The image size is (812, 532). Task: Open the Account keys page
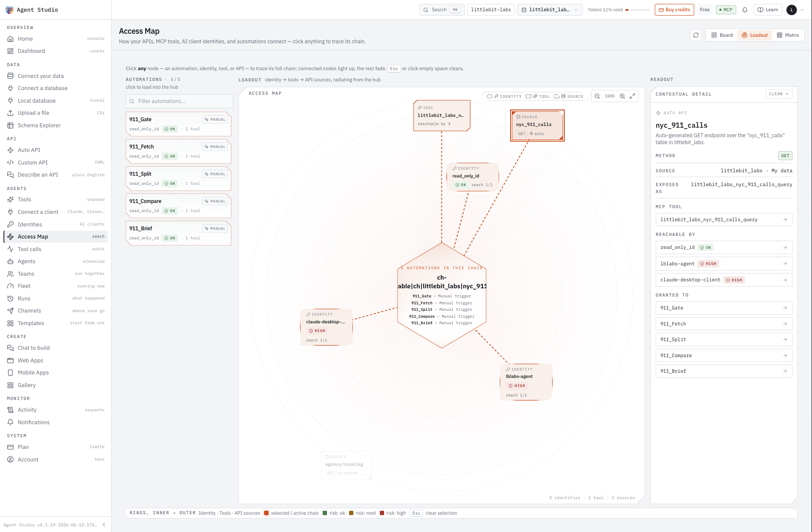point(55,459)
